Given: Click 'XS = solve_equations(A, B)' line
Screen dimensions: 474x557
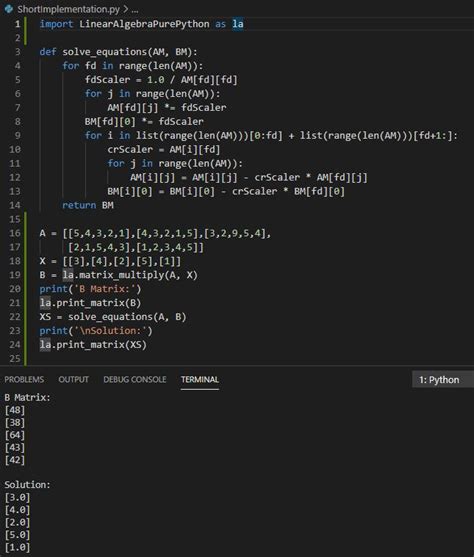Looking at the screenshot, I should [x=113, y=317].
